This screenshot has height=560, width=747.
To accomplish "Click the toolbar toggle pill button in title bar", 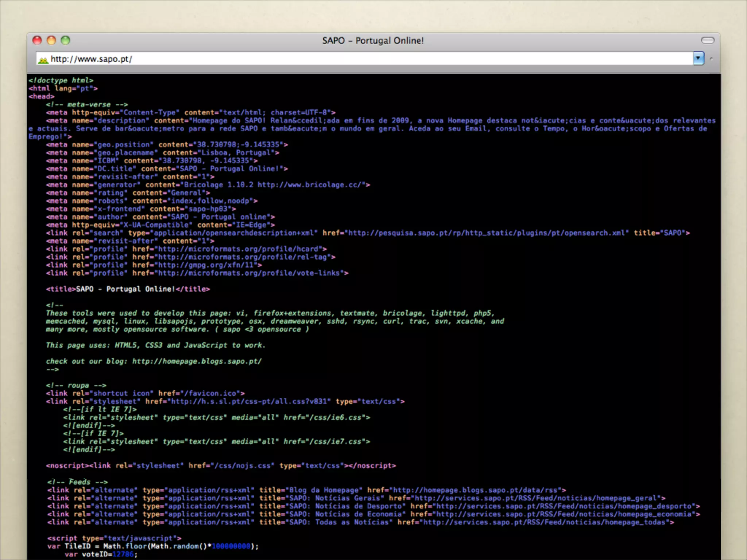I will tap(707, 40).
